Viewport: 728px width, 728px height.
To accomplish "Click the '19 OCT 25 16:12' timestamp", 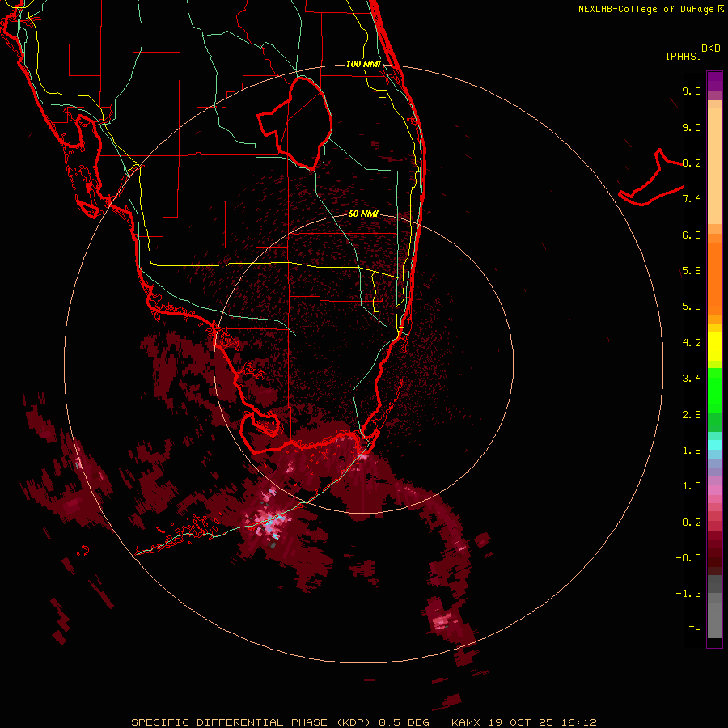I will click(x=542, y=722).
